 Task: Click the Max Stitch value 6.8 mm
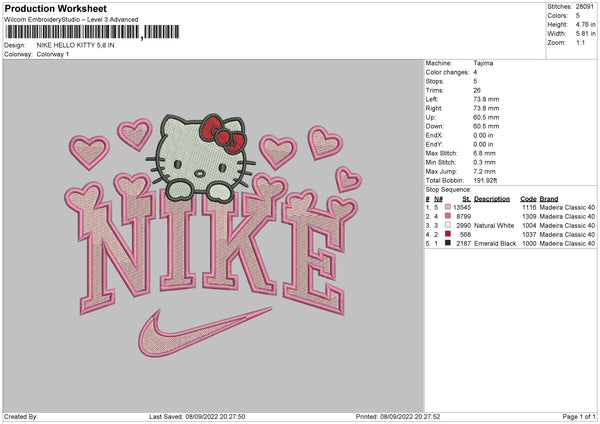coord(484,153)
